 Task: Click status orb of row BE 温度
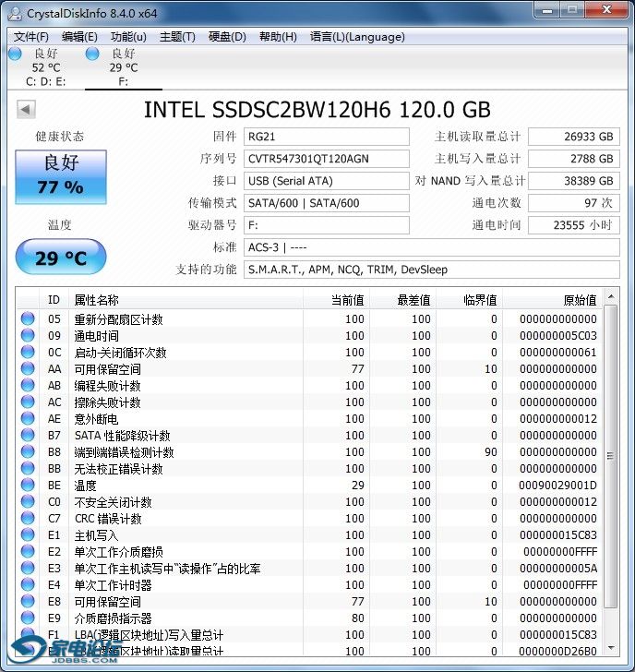(x=28, y=485)
